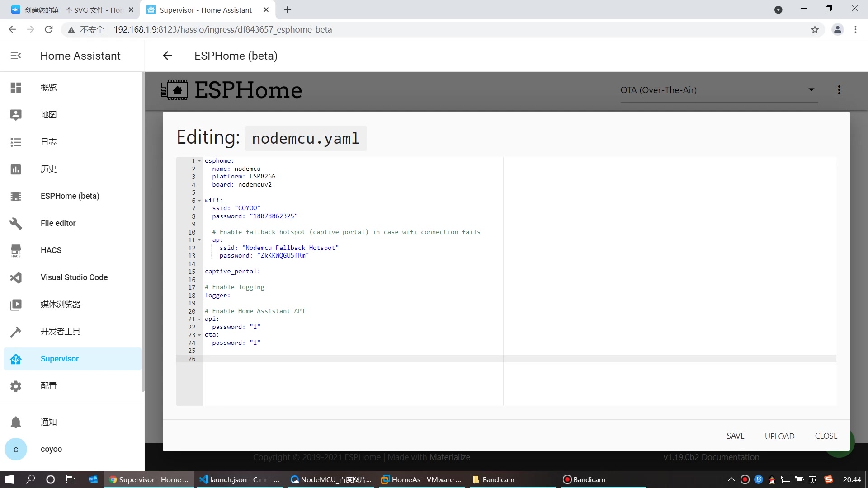Click the wifi password value on line 8
This screenshot has width=868, height=488.
[274, 216]
